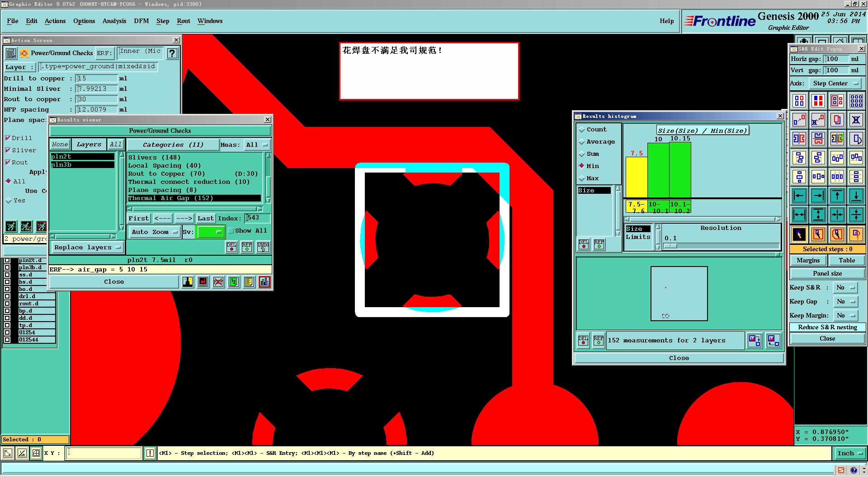Open the Analysis menu
Screen dimensions: 868x477
click(114, 21)
